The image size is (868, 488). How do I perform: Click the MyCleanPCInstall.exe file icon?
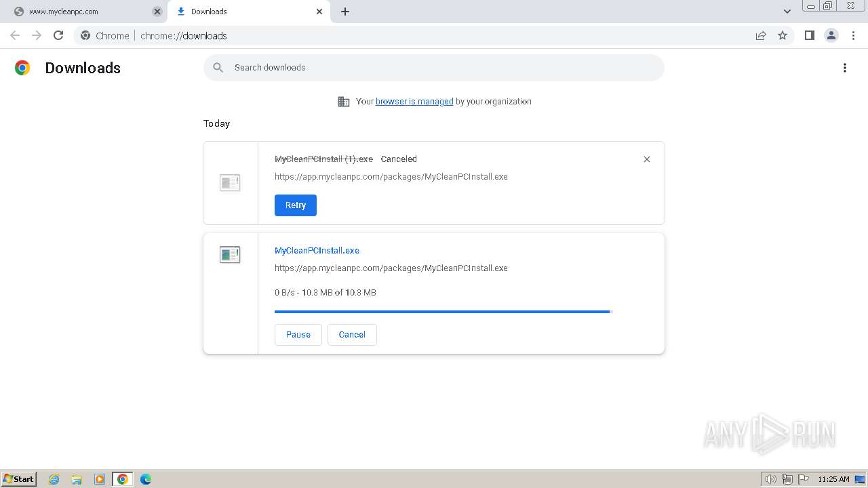(x=230, y=254)
